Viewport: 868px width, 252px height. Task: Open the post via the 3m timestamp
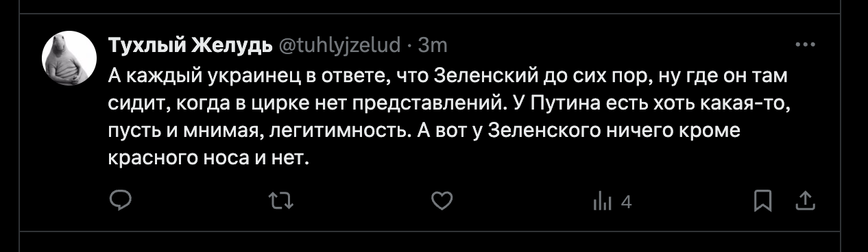coord(432,45)
